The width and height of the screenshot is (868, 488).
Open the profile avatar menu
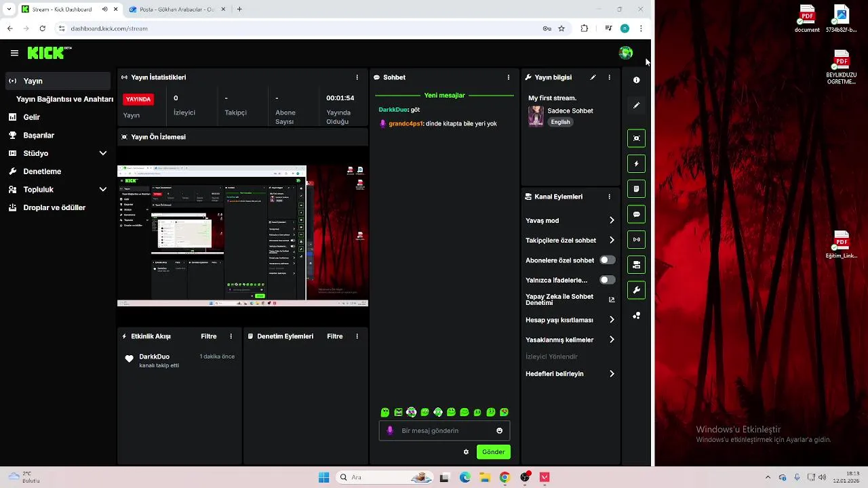(625, 53)
